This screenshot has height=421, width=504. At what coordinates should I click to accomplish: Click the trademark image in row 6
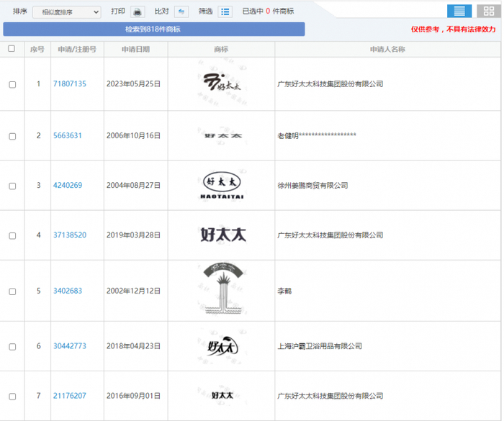tap(222, 346)
